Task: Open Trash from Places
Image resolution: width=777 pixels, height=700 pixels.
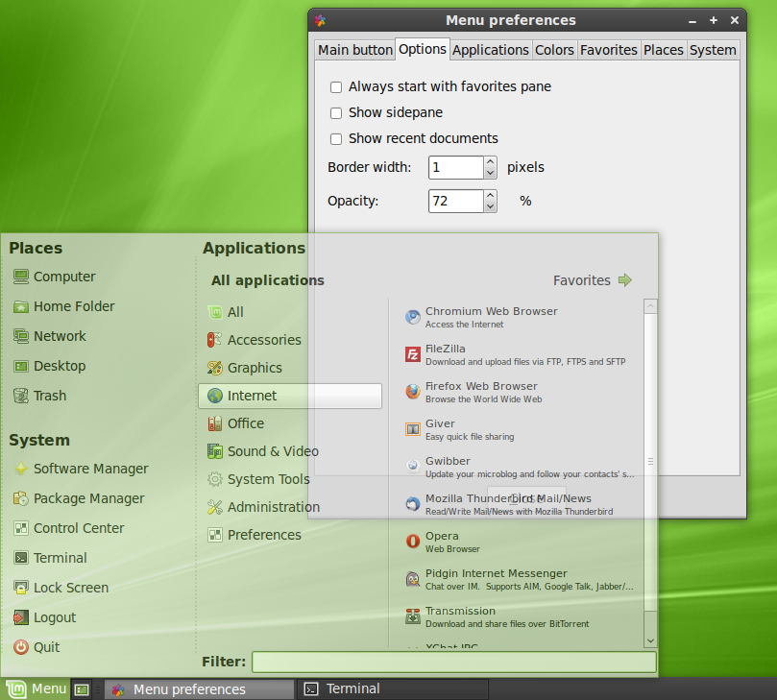Action: 39,396
